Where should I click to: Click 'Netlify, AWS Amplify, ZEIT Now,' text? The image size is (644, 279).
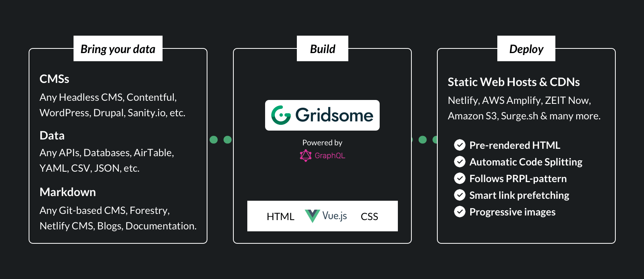[519, 100]
